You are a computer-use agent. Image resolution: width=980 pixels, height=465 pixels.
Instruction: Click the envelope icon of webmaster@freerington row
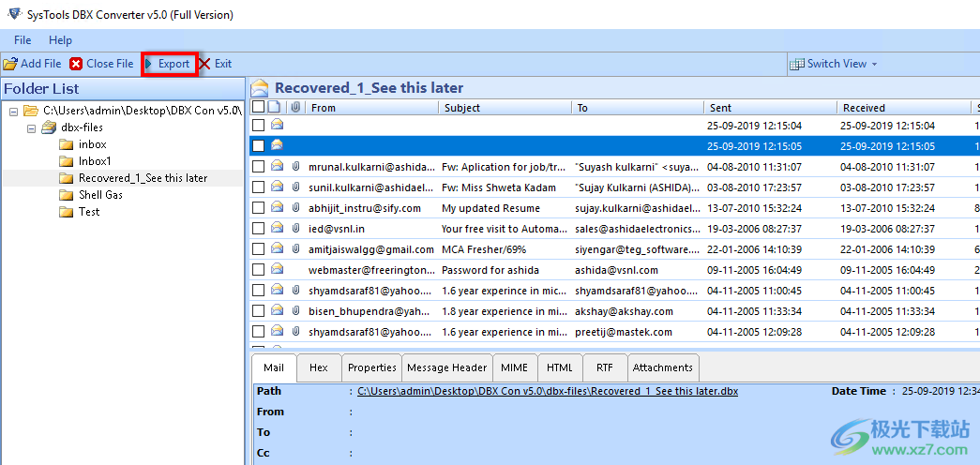click(277, 269)
